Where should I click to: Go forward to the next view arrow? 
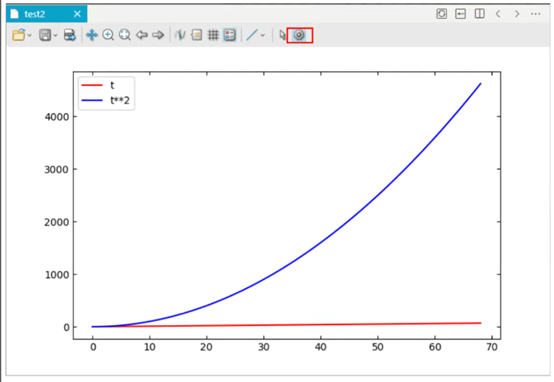(158, 35)
